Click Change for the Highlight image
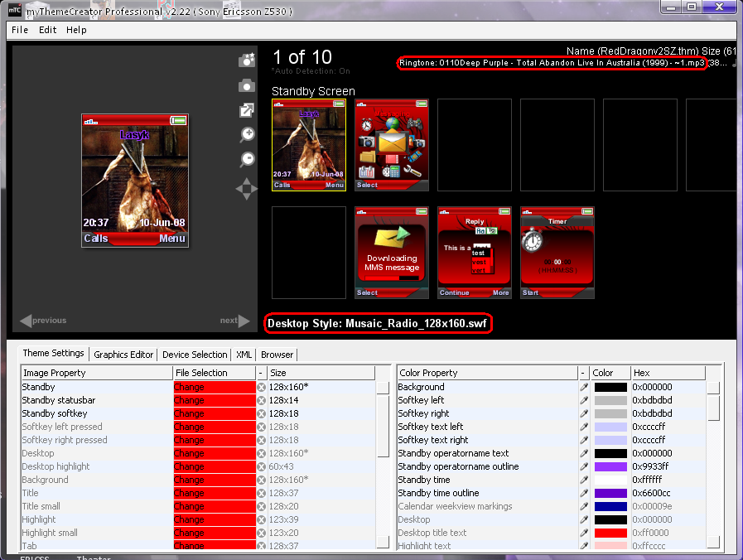743x560 pixels. (x=215, y=519)
